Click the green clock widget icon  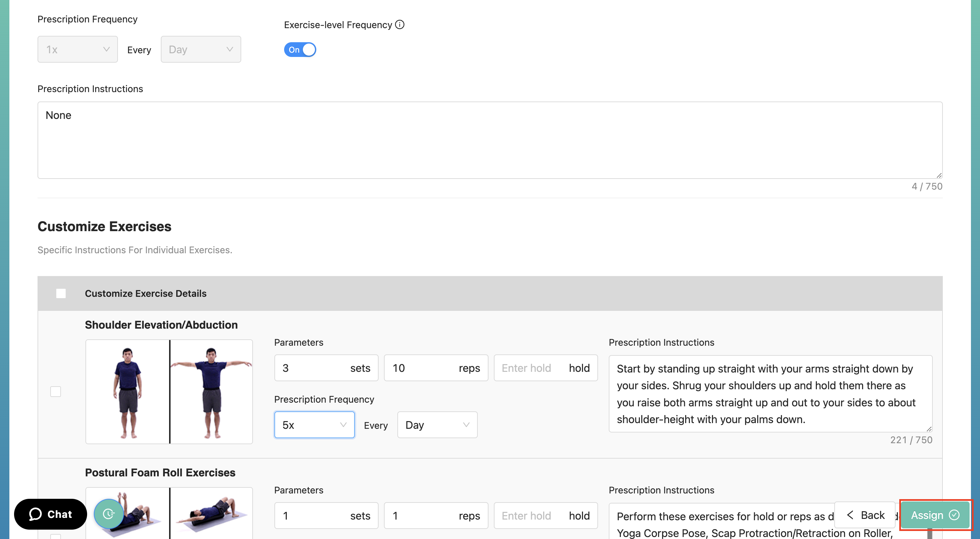109,514
